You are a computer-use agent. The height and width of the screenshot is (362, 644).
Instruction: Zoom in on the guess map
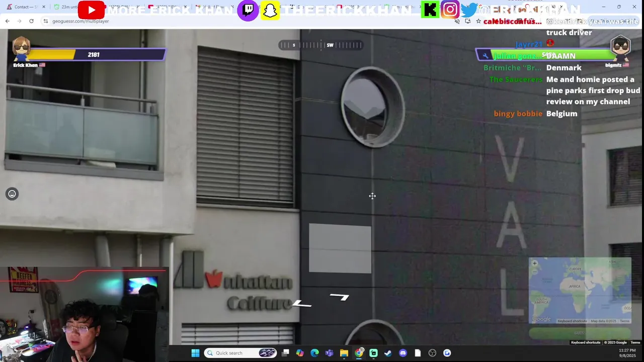pos(535,263)
